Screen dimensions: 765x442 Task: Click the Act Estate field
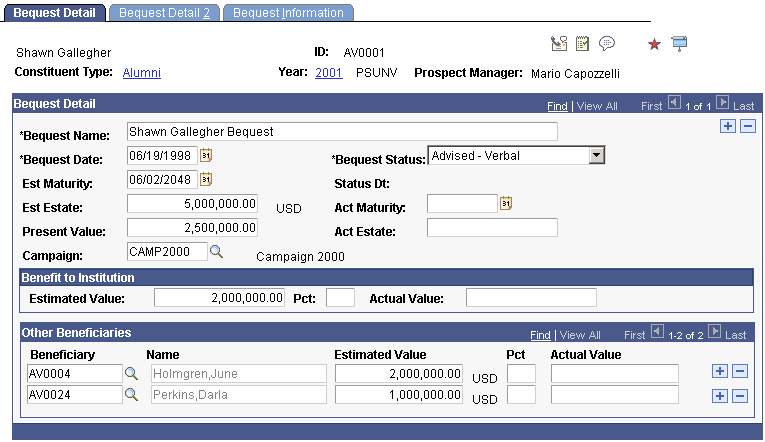[492, 227]
